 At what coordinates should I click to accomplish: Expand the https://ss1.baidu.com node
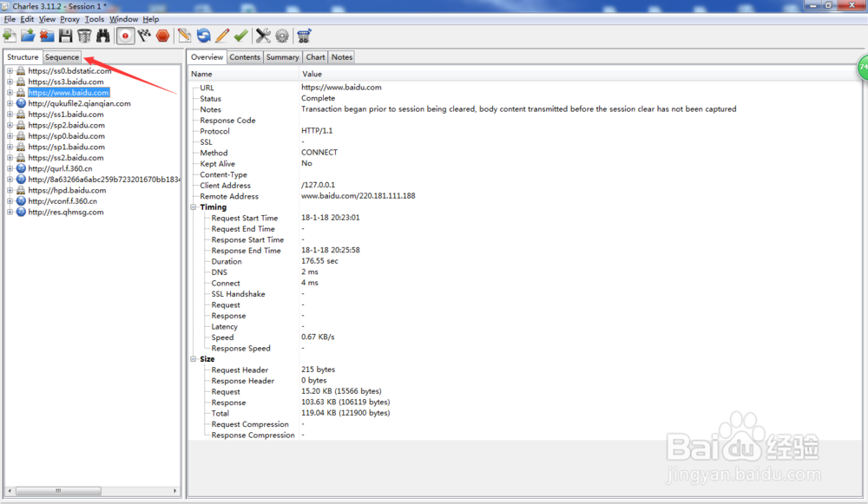click(10, 114)
